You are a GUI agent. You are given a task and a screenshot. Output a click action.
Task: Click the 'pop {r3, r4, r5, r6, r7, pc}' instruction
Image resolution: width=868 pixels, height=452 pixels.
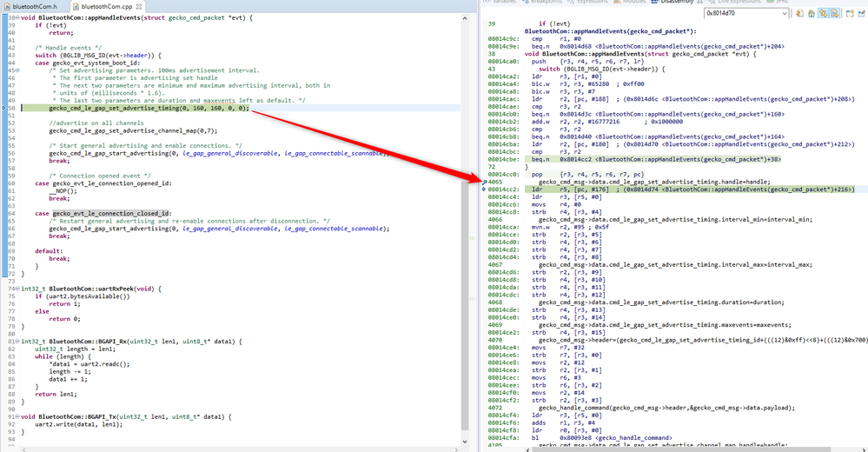click(x=587, y=174)
